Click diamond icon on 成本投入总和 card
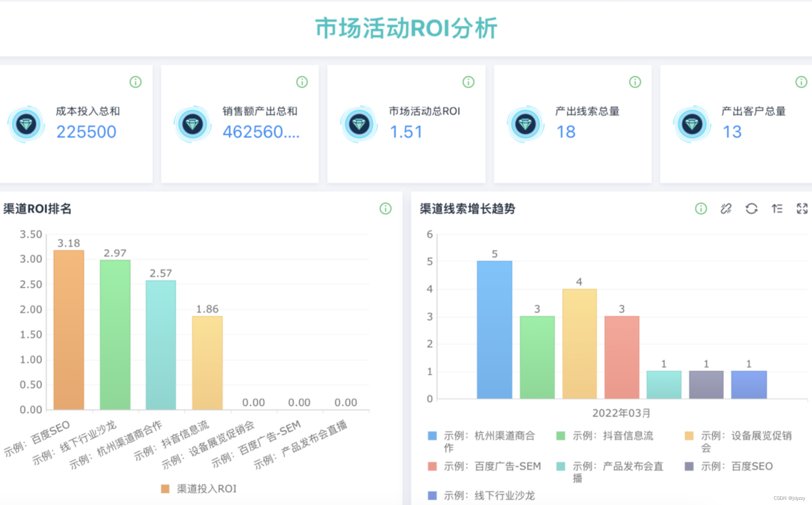The height and width of the screenshot is (505, 812). 26,124
